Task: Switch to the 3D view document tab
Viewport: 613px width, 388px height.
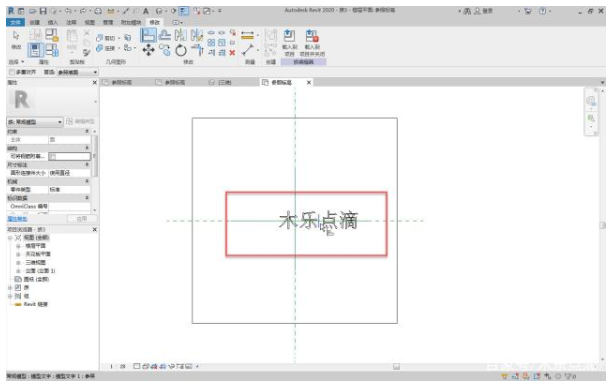Action: [220, 83]
